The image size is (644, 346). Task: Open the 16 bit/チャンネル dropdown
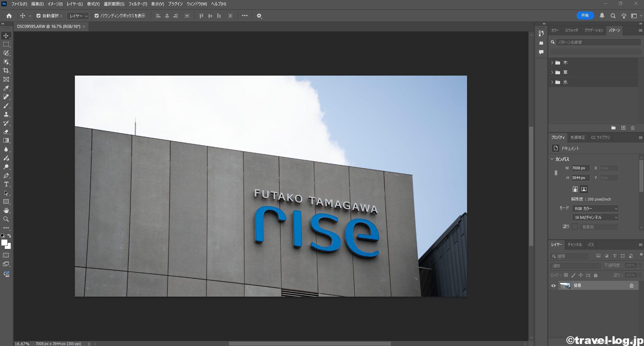595,217
